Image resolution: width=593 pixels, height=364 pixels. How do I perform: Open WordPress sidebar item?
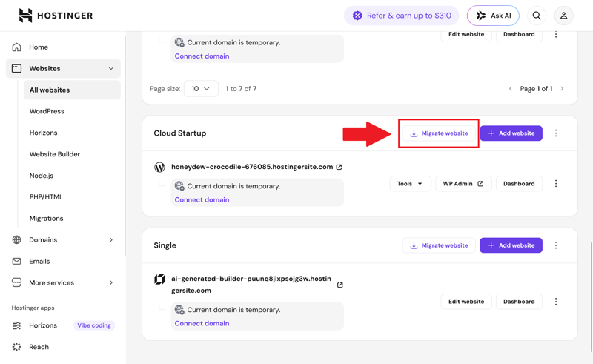click(x=47, y=111)
